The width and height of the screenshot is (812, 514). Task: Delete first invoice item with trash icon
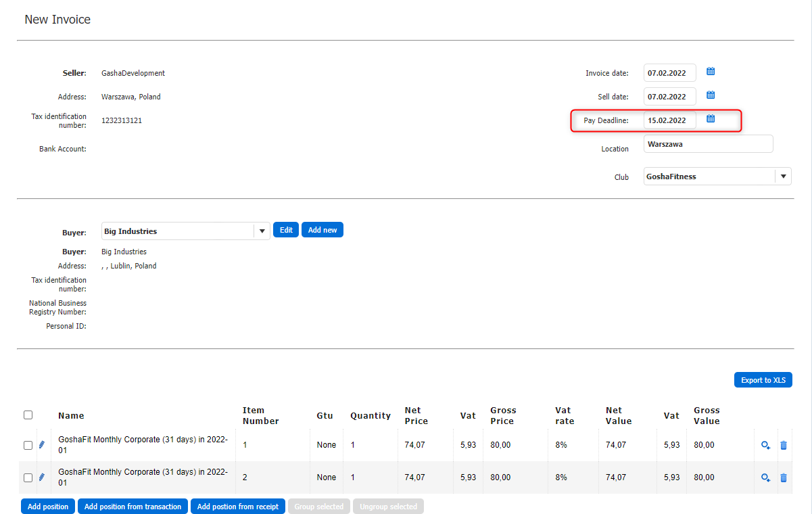tap(784, 445)
